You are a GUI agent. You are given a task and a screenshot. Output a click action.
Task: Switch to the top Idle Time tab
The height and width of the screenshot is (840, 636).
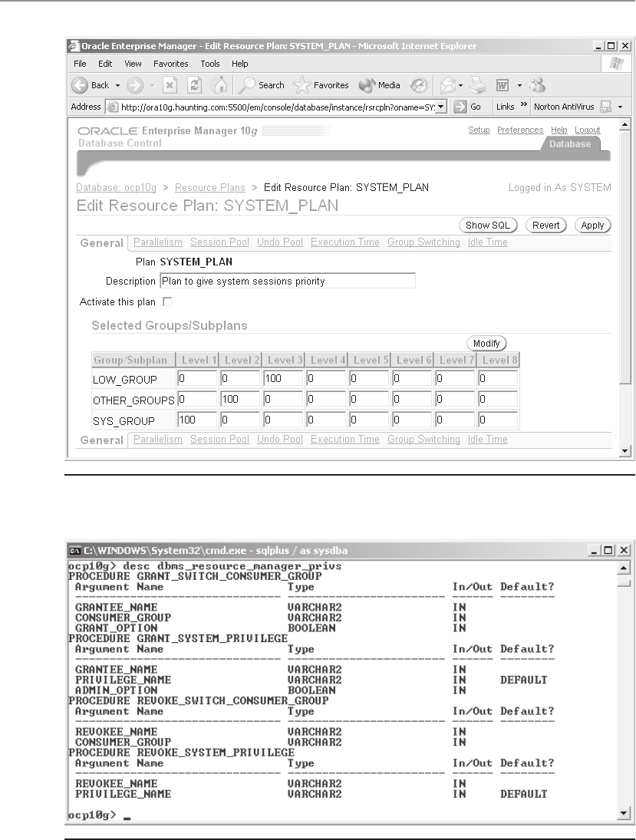(488, 242)
